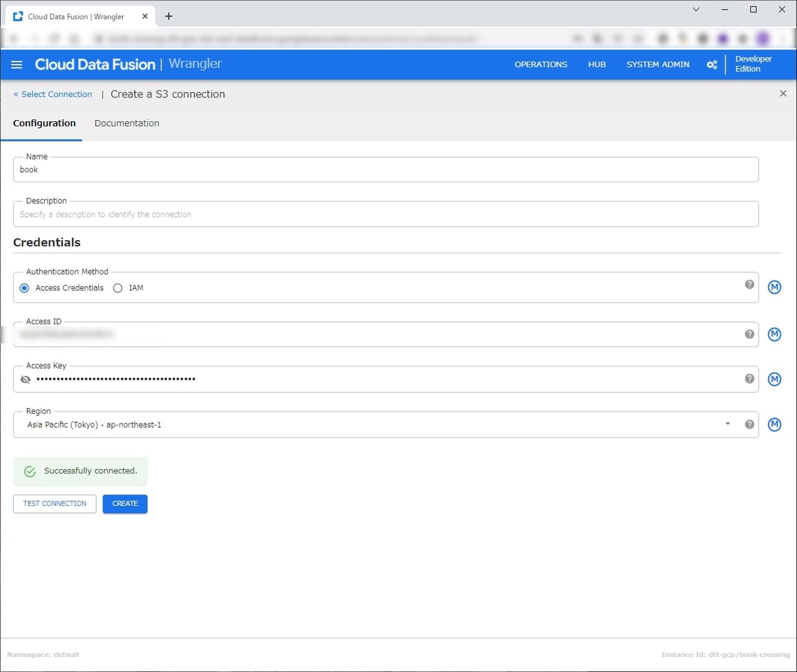Switch to the Documentation tab
Image resolution: width=797 pixels, height=672 pixels.
[127, 123]
